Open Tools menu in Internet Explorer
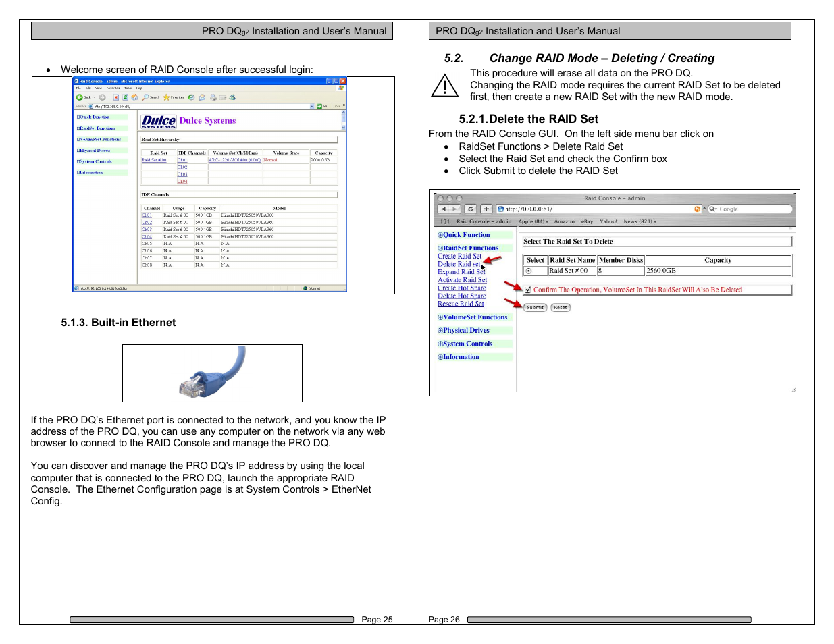This screenshot has width=834, height=644. coord(128,88)
